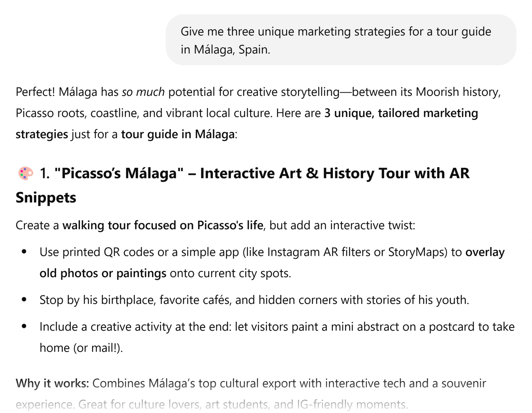Click the italic "so much" text
The height and width of the screenshot is (413, 532).
(143, 92)
